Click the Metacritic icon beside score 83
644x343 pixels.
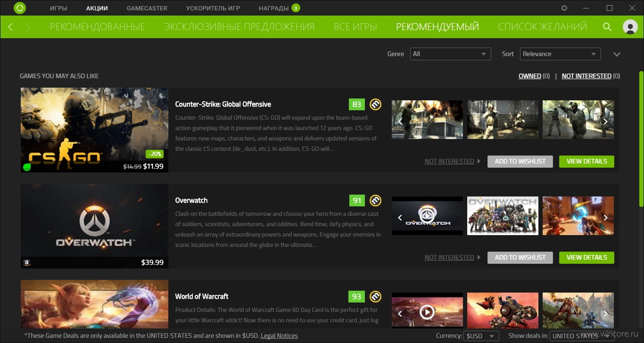[375, 104]
